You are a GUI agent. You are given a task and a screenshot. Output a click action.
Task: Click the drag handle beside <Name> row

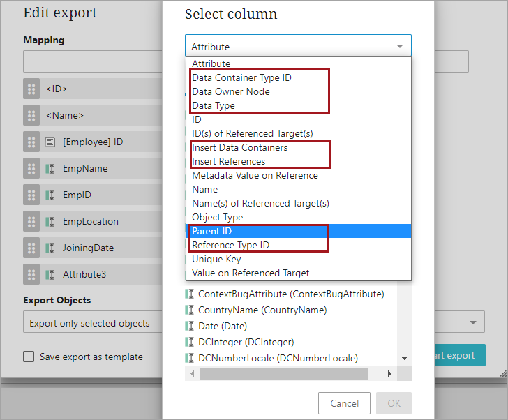pos(31,116)
